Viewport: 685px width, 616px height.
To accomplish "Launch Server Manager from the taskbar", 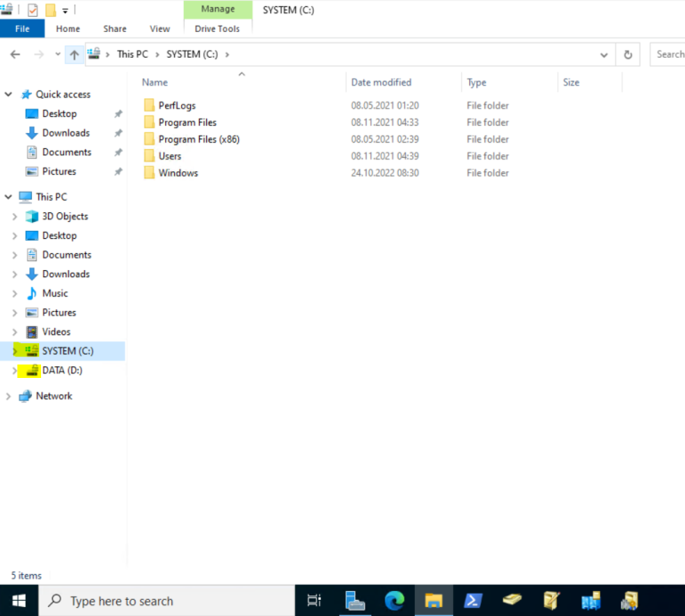I will tap(355, 601).
